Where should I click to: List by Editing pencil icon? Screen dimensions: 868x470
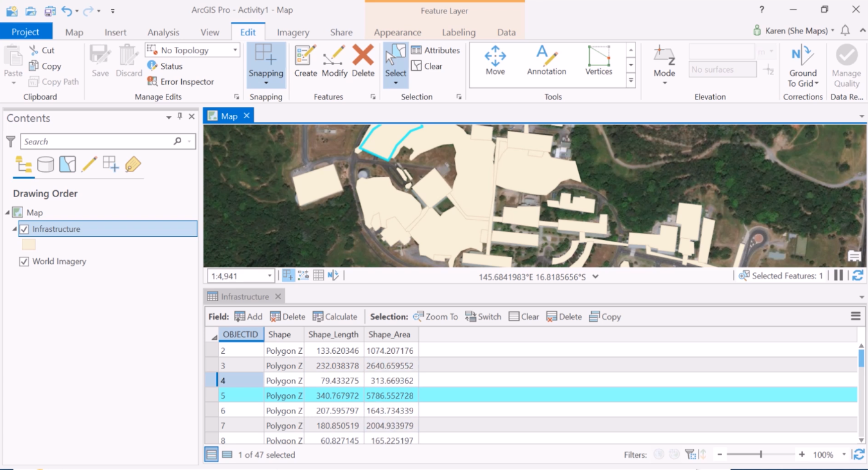click(x=89, y=164)
